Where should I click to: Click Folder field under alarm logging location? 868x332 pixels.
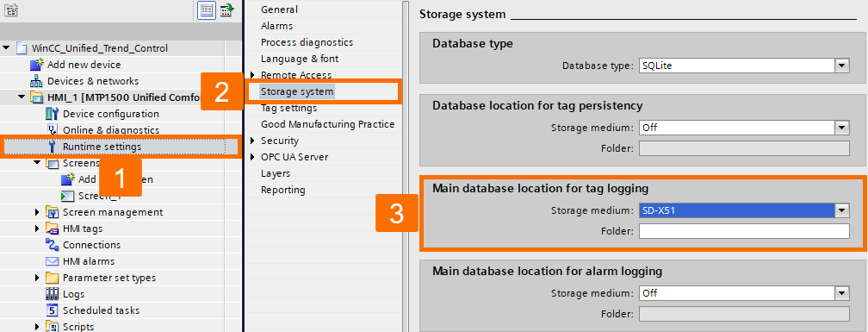(x=744, y=314)
